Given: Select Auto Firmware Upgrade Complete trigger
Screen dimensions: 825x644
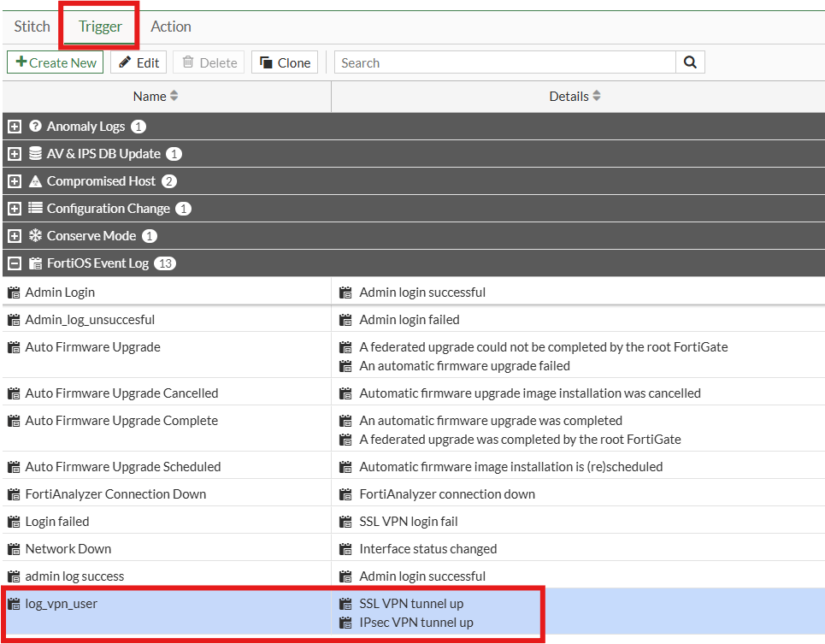Looking at the screenshot, I should pyautogui.click(x=121, y=421).
